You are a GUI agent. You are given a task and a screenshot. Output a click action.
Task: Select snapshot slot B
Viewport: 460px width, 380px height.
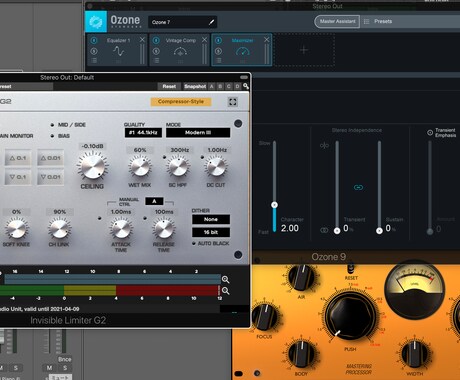[x=220, y=86]
